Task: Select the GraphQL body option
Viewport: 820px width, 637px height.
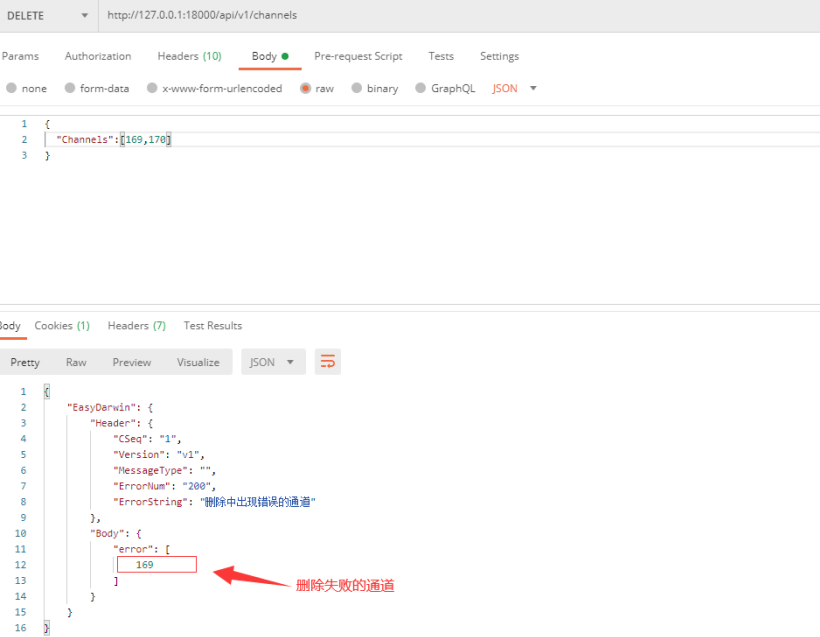Action: click(x=421, y=88)
